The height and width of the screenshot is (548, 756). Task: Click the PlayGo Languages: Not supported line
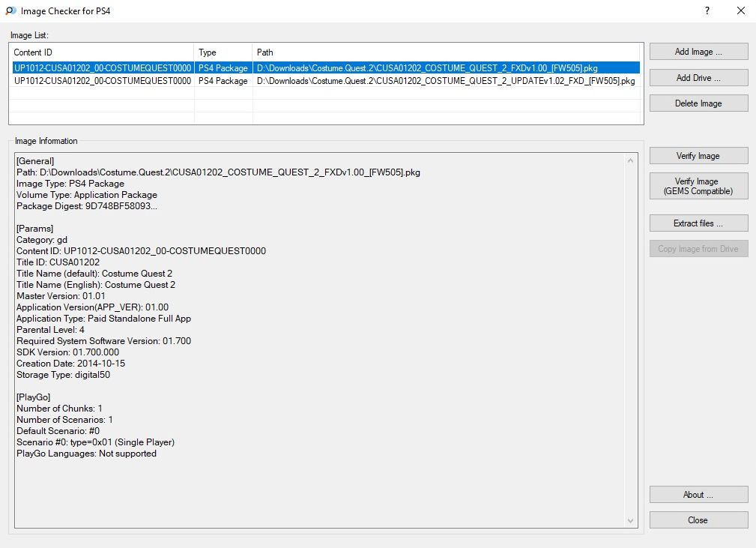point(86,454)
